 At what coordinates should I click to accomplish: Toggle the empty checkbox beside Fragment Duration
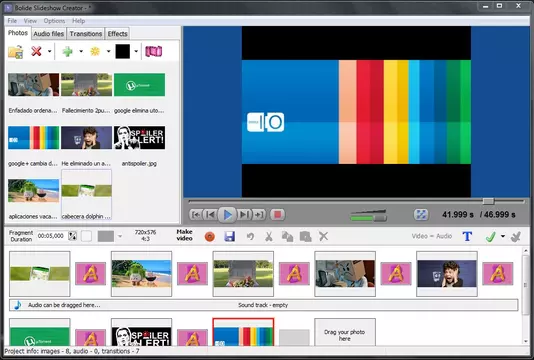click(x=87, y=236)
